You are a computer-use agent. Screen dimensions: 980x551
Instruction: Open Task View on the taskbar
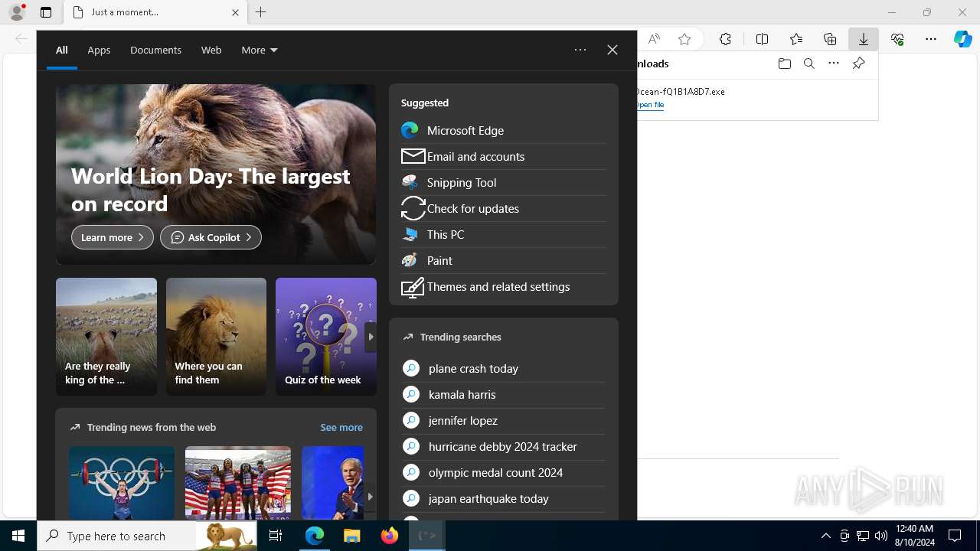click(x=276, y=536)
